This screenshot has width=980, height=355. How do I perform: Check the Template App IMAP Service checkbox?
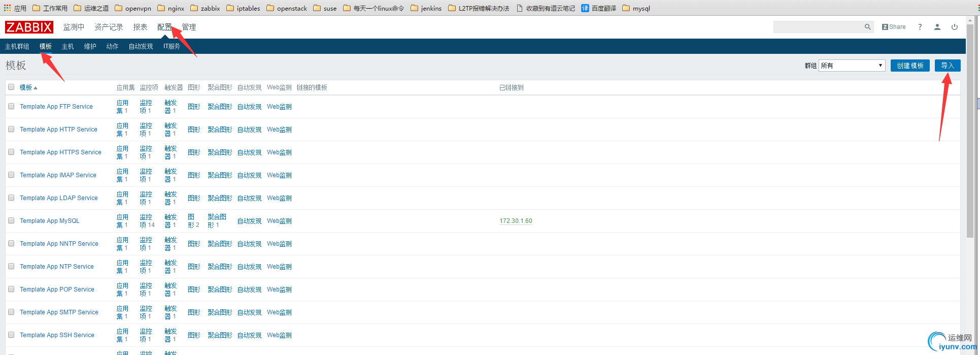[11, 175]
